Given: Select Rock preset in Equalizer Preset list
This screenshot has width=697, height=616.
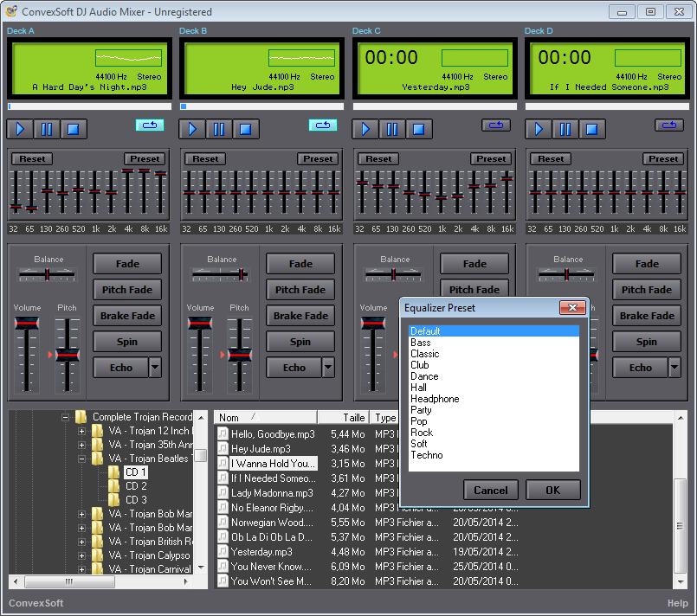Looking at the screenshot, I should pos(422,433).
